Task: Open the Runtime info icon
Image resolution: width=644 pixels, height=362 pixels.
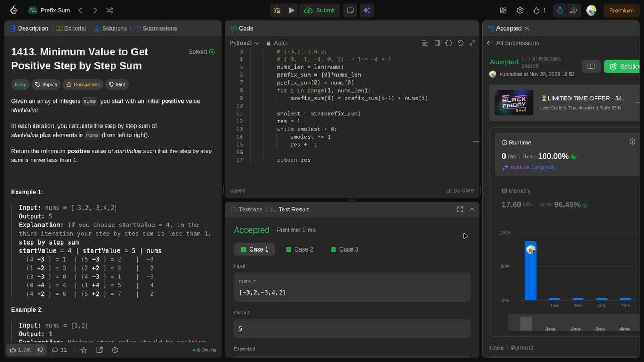Action: 632,142
